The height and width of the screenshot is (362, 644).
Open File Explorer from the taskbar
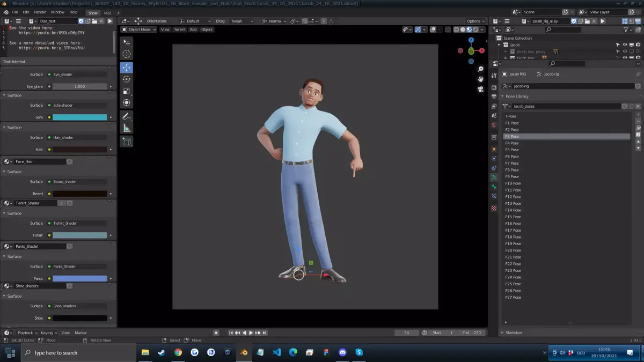145,352
